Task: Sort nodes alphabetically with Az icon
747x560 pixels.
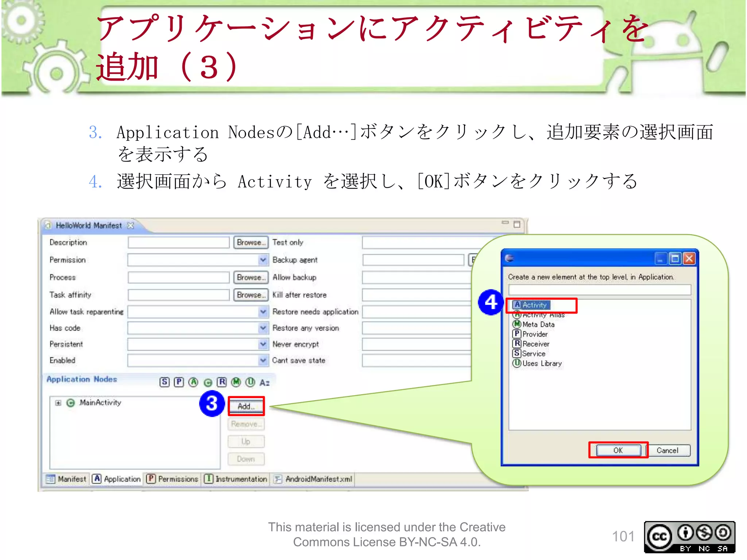Action: click(x=264, y=382)
